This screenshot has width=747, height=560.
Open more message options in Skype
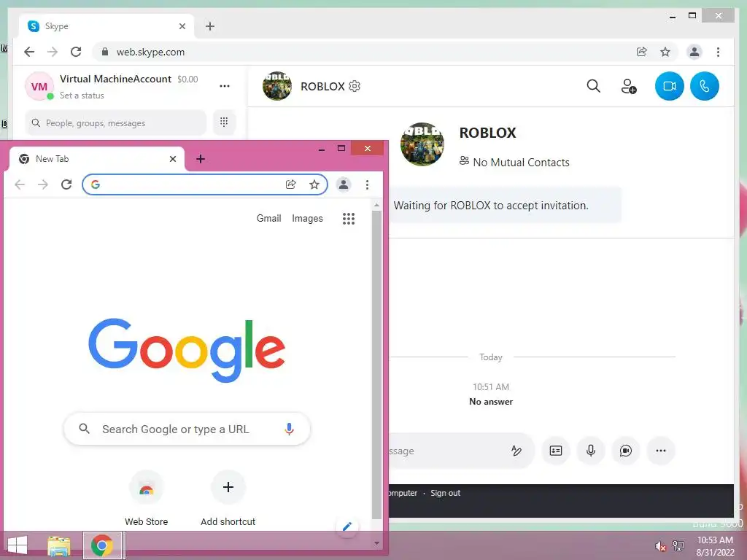pyautogui.click(x=661, y=451)
